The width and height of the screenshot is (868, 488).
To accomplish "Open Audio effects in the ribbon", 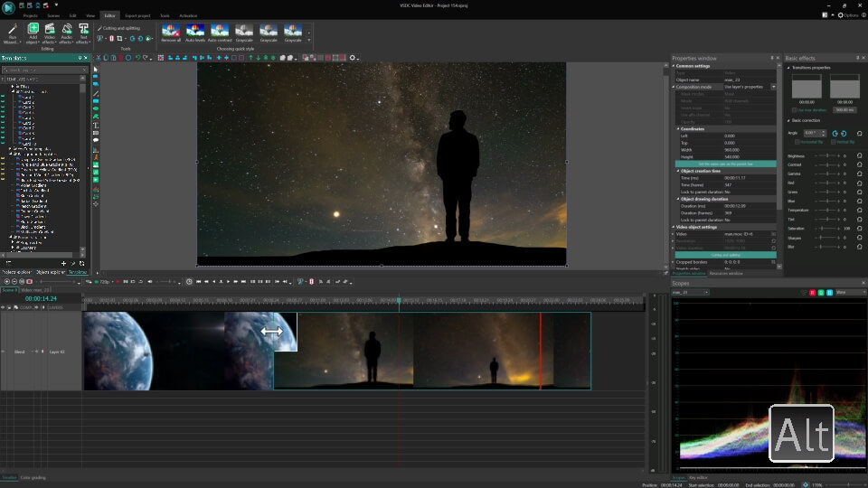I will (x=66, y=33).
